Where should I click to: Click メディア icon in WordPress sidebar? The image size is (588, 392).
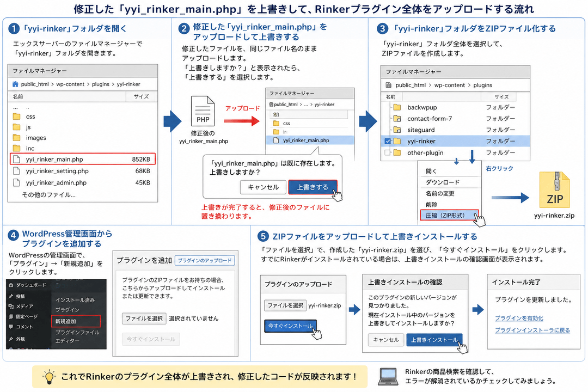pos(11,306)
